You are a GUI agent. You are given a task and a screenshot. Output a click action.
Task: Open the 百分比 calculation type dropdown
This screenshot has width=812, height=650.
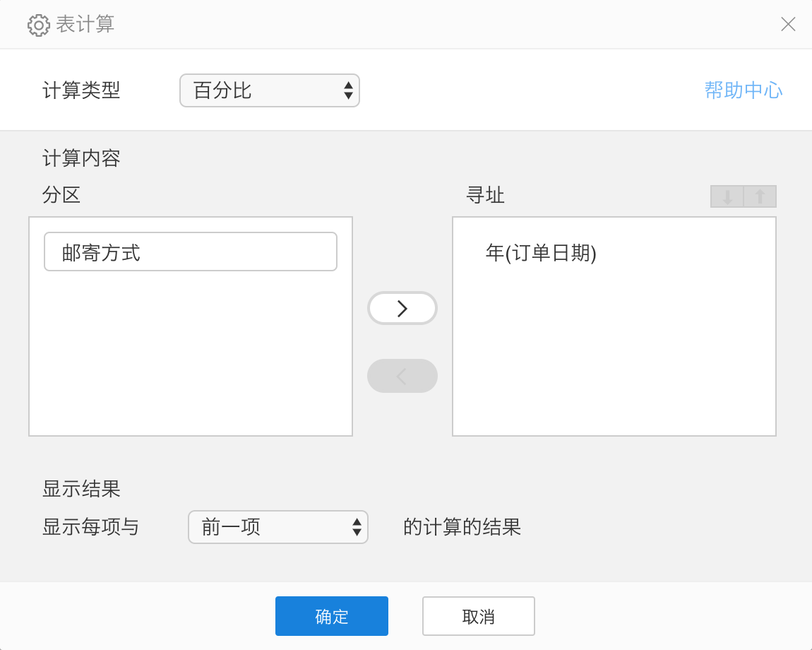(x=270, y=90)
